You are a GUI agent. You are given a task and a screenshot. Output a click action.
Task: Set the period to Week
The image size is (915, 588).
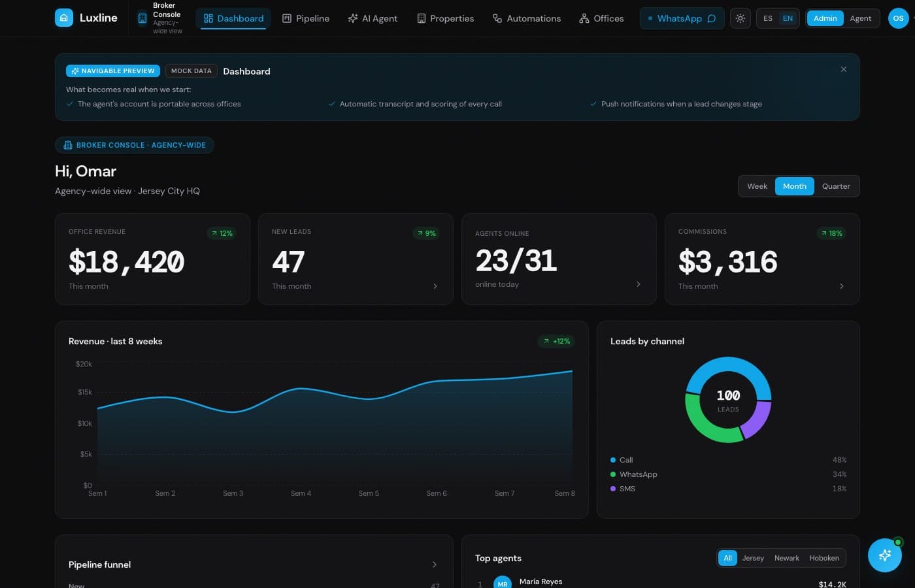coord(757,186)
